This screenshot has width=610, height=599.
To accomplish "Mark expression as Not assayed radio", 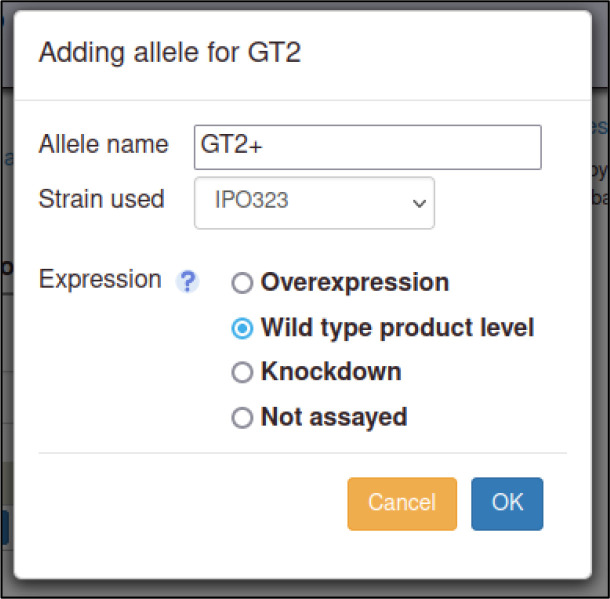I will click(242, 417).
